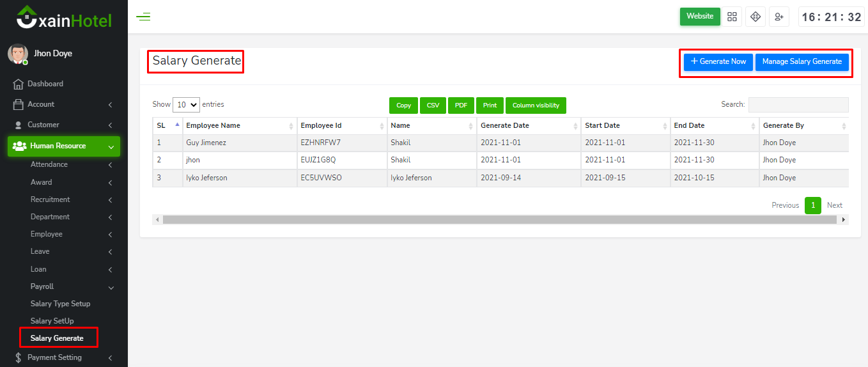This screenshot has height=367, width=868.
Task: Expand the Account sidebar menu
Action: coord(64,104)
